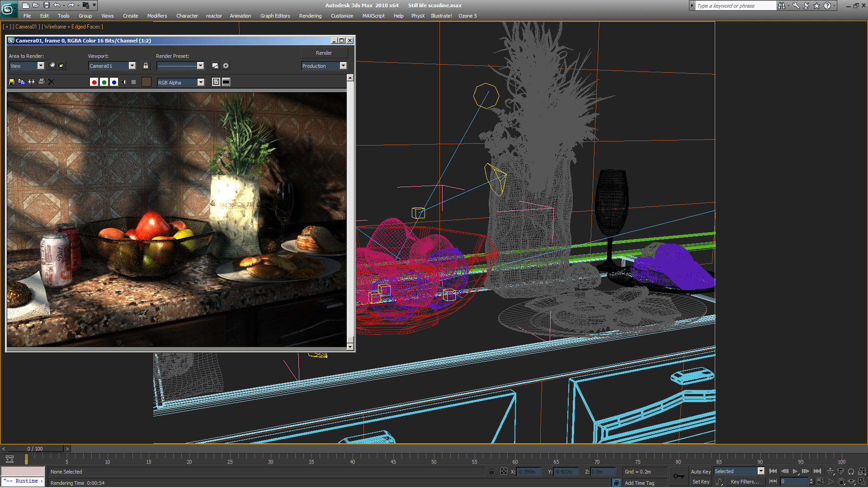Image resolution: width=868 pixels, height=488 pixels.
Task: Toggle the Enable Red Channel button
Action: click(x=94, y=82)
